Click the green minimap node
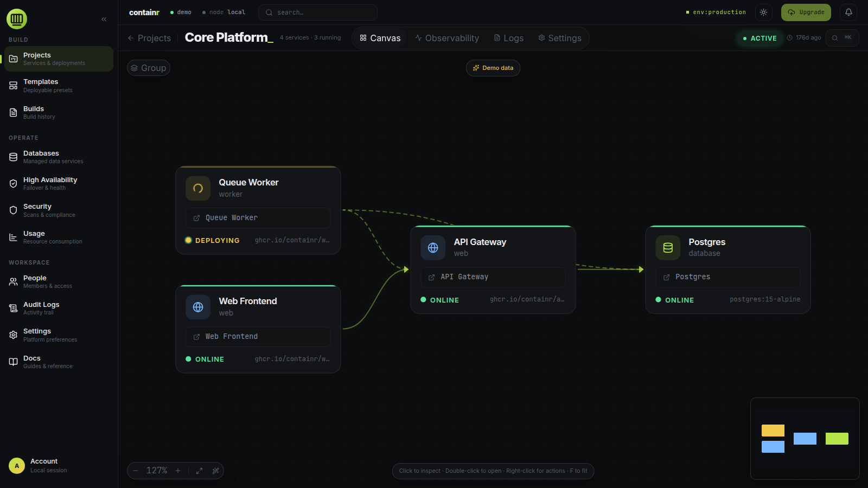The image size is (868, 488). point(837,439)
